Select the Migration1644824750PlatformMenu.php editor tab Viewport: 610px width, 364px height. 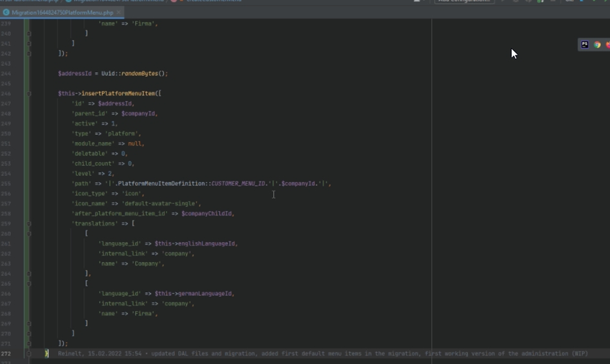pos(62,12)
